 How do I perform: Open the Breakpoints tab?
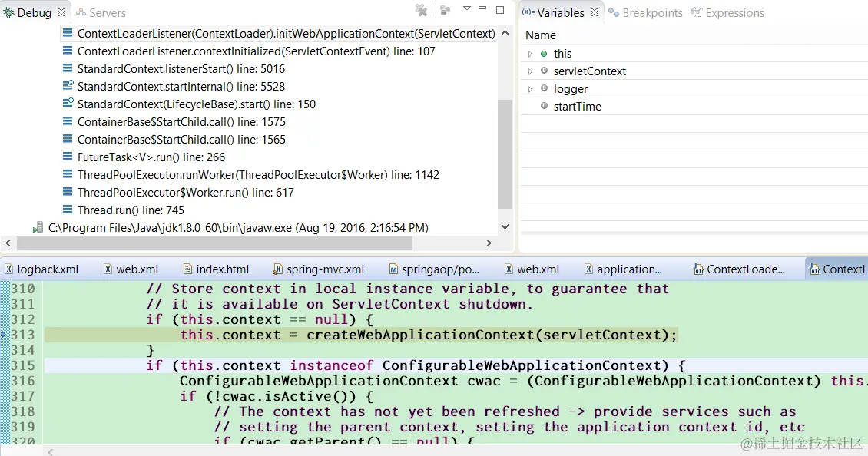coord(645,12)
